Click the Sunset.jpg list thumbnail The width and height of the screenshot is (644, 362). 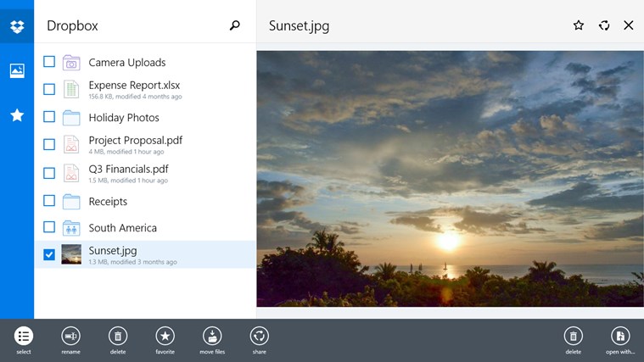pyautogui.click(x=71, y=254)
